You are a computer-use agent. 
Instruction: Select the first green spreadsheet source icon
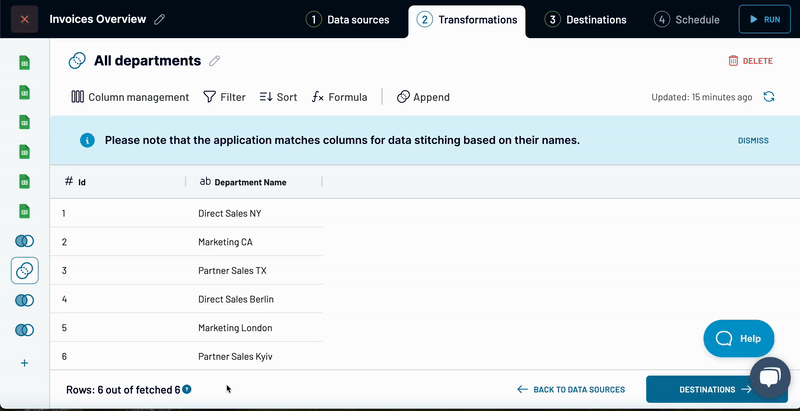(25, 62)
